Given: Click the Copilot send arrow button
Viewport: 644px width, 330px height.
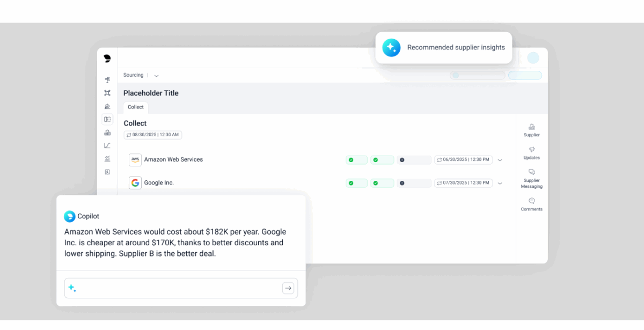Looking at the screenshot, I should click(x=288, y=288).
